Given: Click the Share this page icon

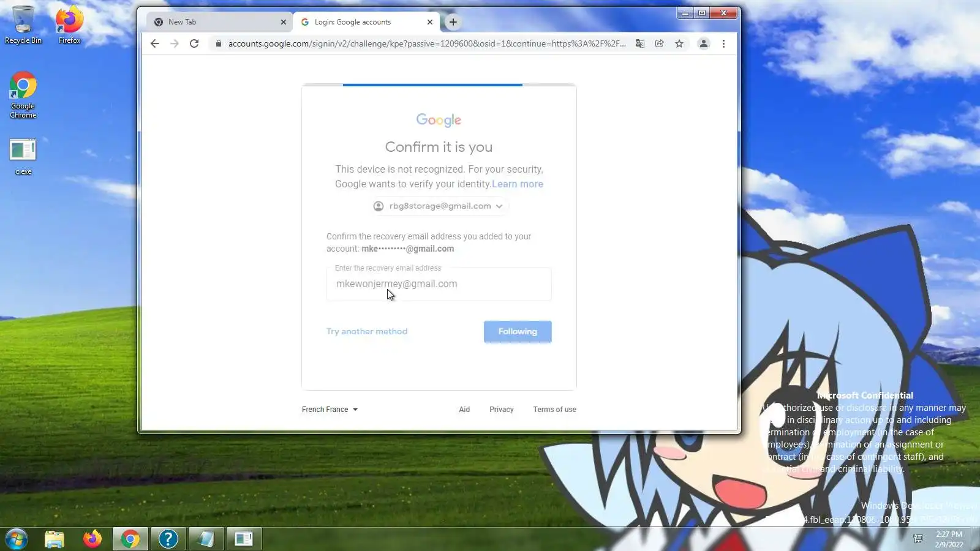Looking at the screenshot, I should [660, 43].
